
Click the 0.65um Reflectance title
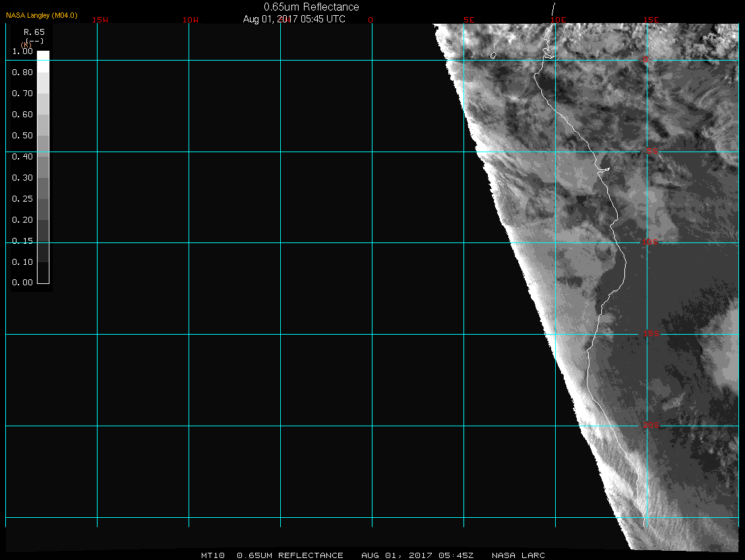coord(311,7)
